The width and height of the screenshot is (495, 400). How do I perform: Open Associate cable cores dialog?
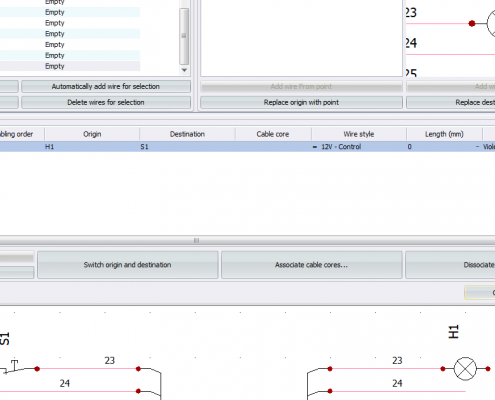point(312,265)
